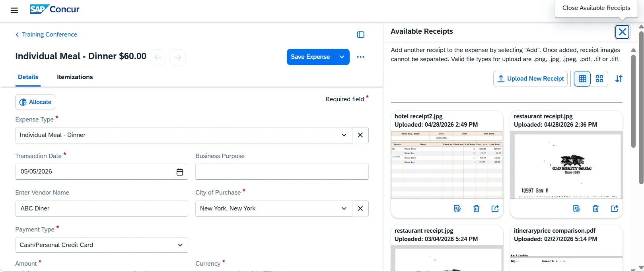Click the SAP Concur logo

55,9
